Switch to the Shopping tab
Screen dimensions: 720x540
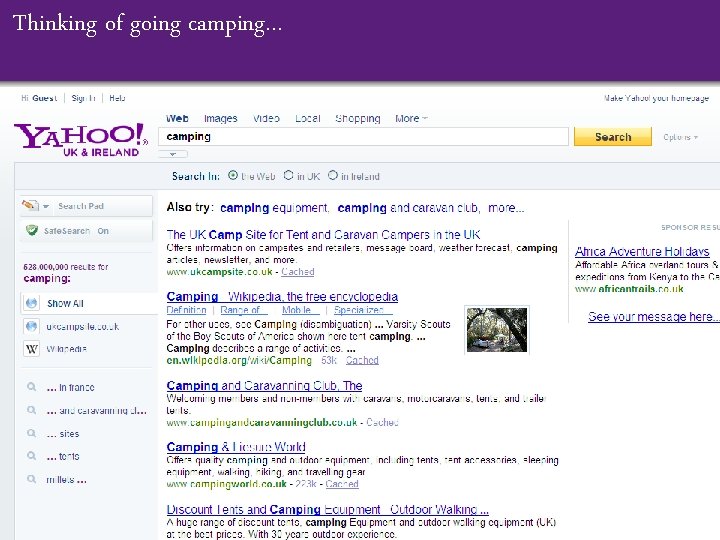[x=358, y=118]
